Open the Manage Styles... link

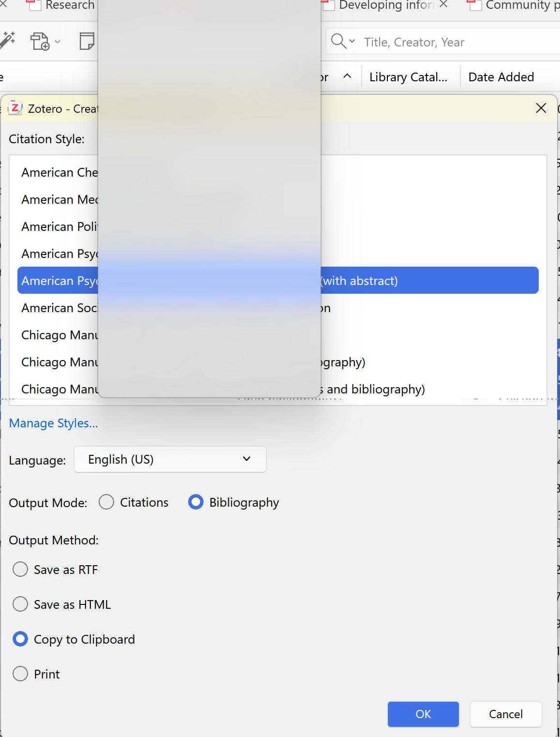click(x=53, y=423)
